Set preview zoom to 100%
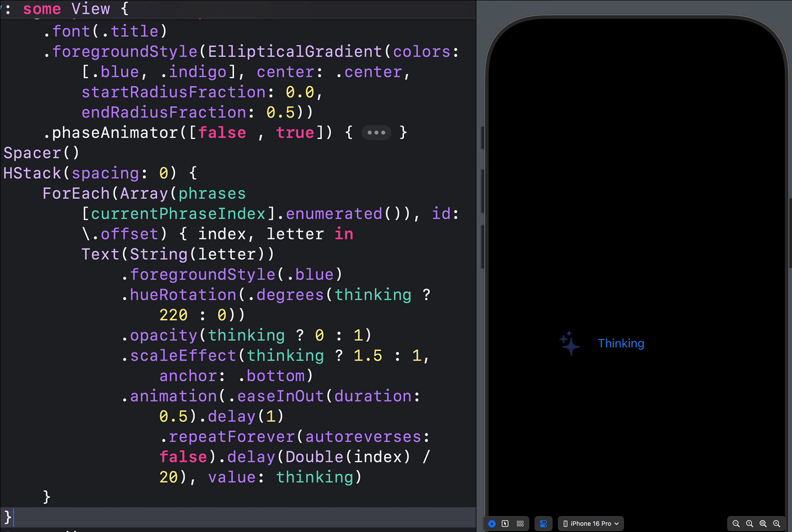Viewport: 792px width, 532px height. pyautogui.click(x=750, y=524)
